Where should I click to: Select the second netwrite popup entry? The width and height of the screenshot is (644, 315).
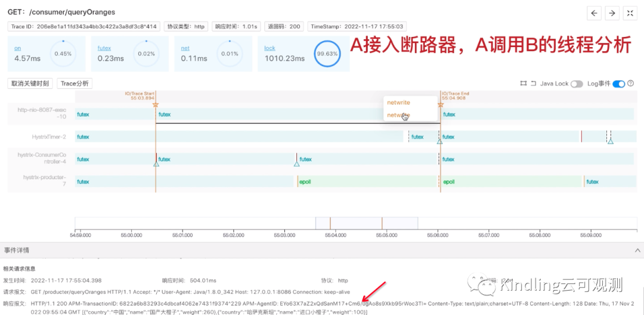(x=399, y=116)
